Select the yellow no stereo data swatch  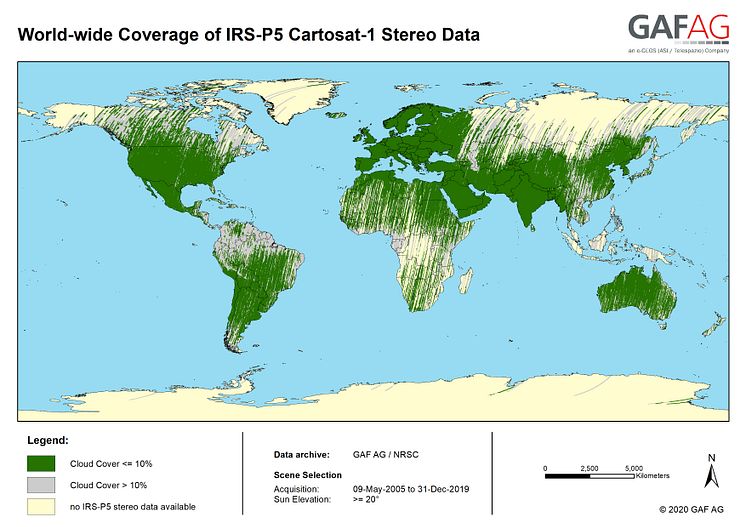tap(40, 506)
